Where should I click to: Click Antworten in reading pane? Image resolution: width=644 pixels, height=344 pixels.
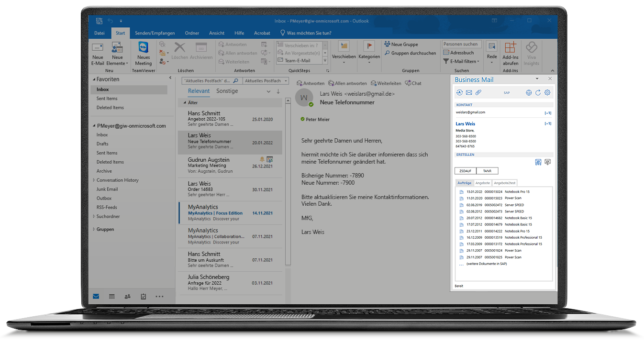point(310,83)
